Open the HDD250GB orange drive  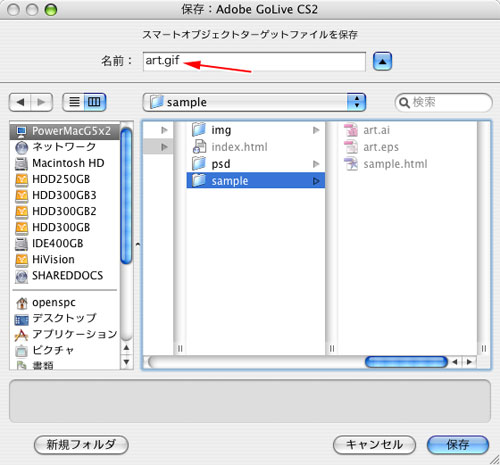coord(65,179)
